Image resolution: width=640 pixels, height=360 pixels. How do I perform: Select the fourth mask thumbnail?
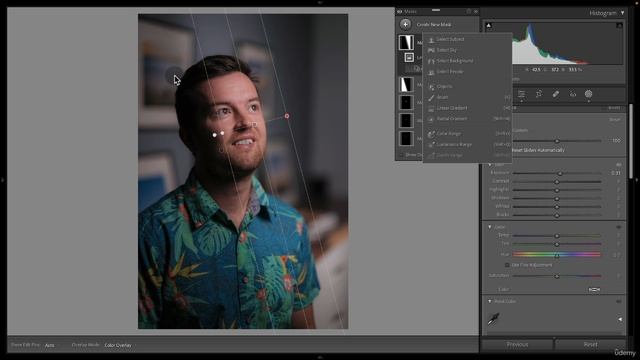tap(406, 120)
